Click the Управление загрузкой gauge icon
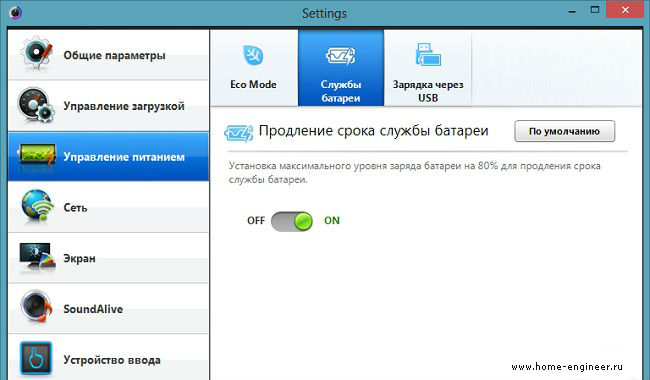The image size is (650, 380). coord(36,105)
